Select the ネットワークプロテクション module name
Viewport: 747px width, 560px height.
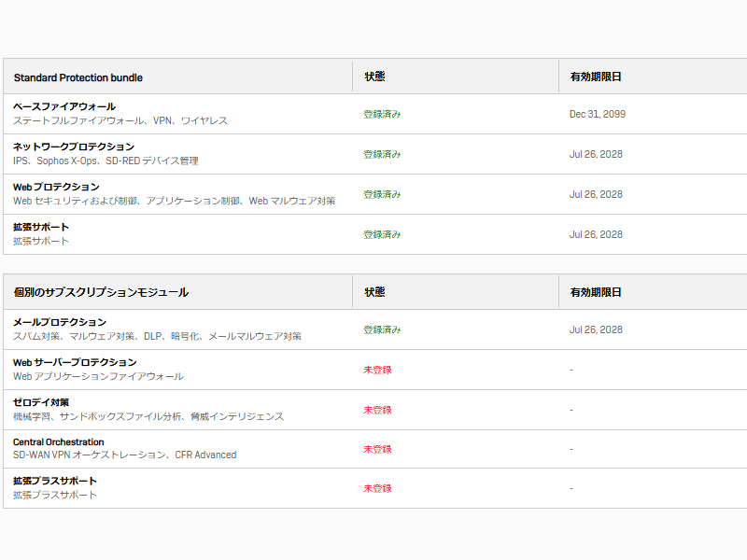click(x=74, y=147)
